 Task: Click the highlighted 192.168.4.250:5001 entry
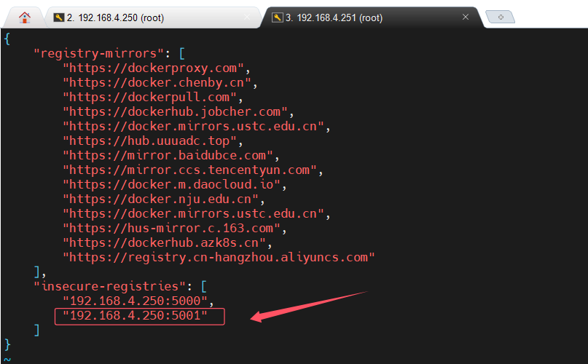click(x=136, y=315)
